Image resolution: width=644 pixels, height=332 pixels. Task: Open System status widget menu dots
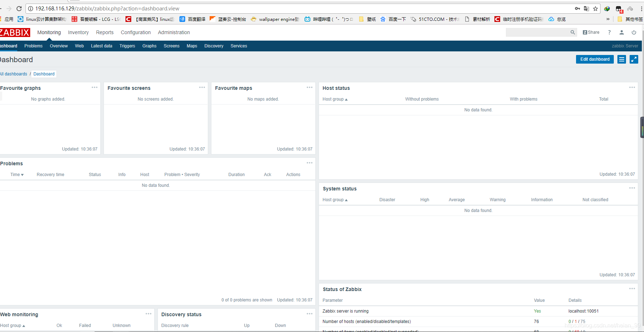coord(632,188)
